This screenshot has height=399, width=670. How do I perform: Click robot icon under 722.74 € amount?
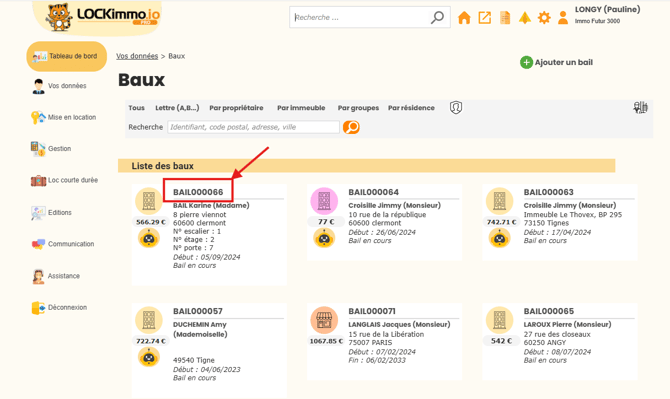[x=149, y=357]
